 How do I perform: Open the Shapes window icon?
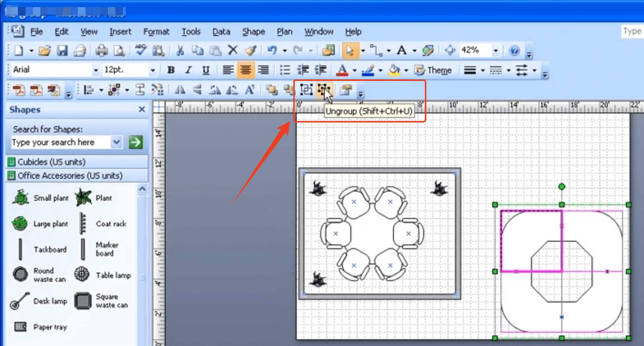click(329, 51)
